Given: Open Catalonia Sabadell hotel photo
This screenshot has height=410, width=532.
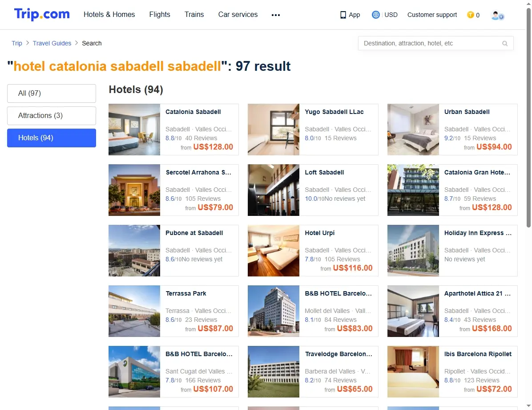Looking at the screenshot, I should pyautogui.click(x=134, y=130).
